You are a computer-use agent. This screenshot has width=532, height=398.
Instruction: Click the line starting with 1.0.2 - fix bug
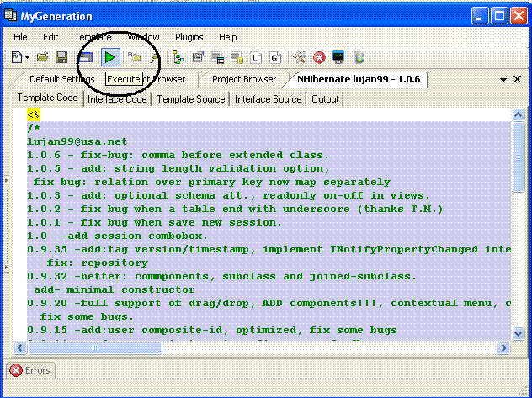[x=235, y=209]
